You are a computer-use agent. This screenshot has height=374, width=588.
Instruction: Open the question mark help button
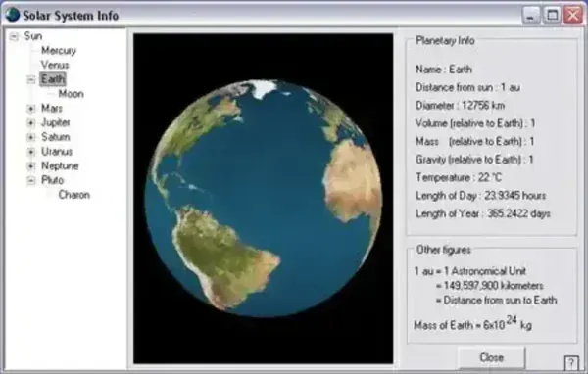tap(571, 363)
